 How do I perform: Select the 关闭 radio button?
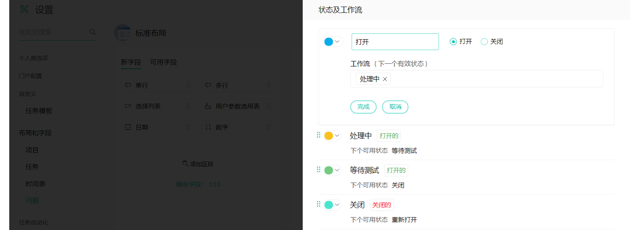tap(484, 41)
